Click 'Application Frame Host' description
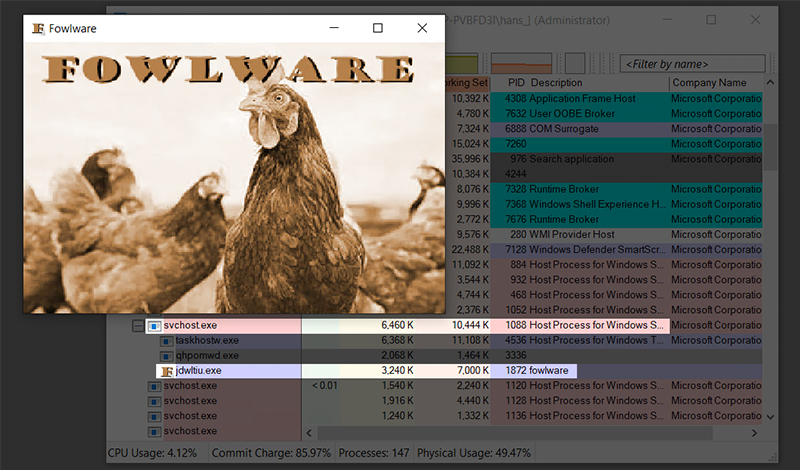800x470 pixels. pyautogui.click(x=583, y=98)
